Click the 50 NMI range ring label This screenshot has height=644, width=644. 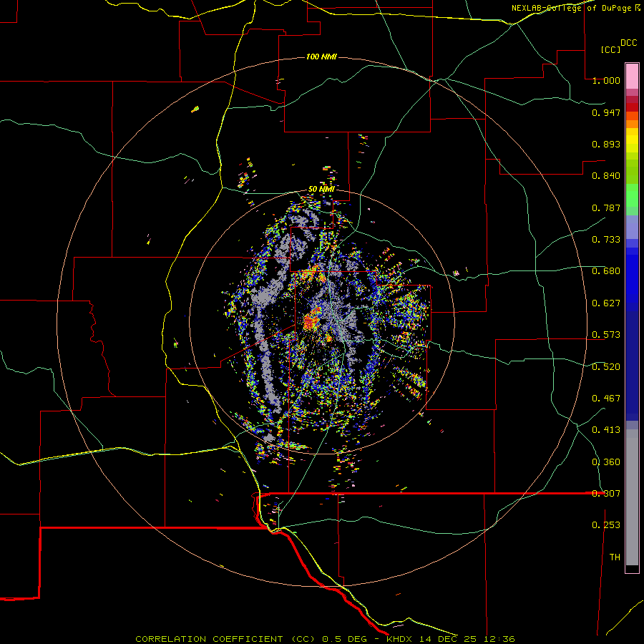321,190
